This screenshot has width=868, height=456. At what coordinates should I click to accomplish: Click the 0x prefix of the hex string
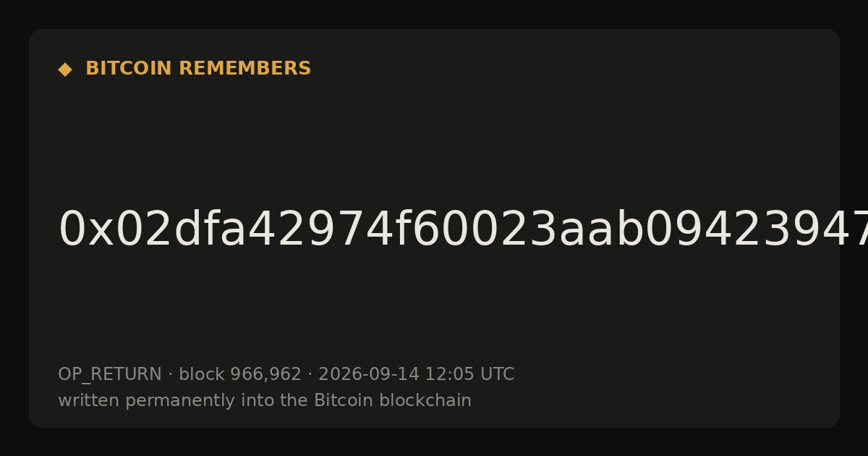pos(86,230)
